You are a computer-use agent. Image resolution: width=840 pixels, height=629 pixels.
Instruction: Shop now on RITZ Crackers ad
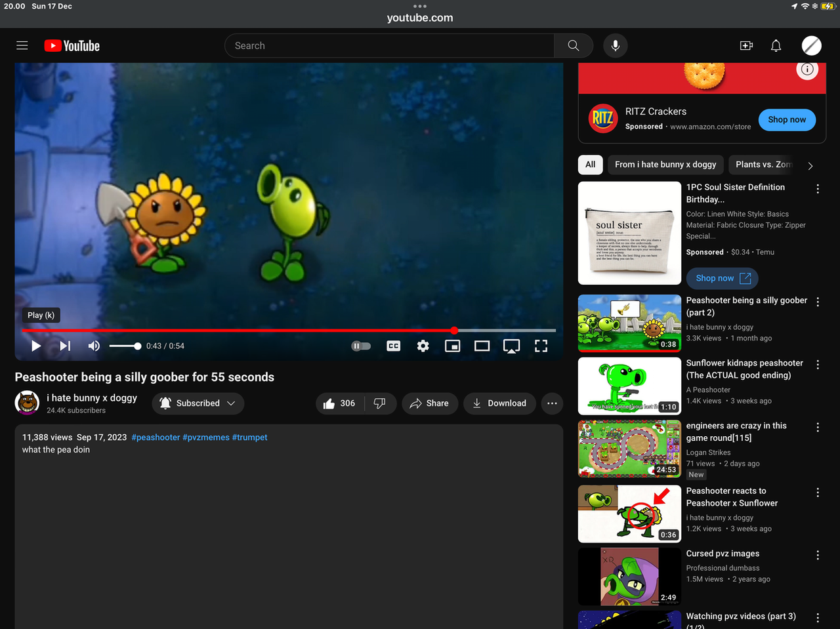787,119
